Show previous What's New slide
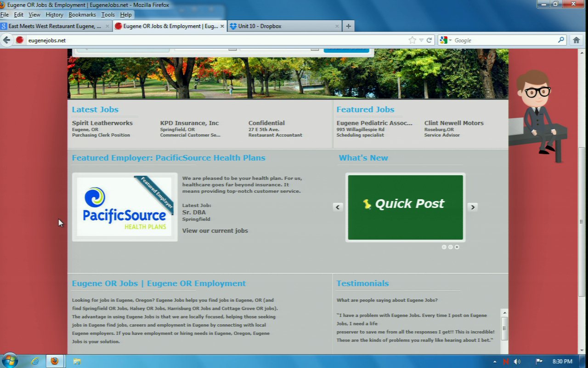Image resolution: width=588 pixels, height=368 pixels. 338,207
